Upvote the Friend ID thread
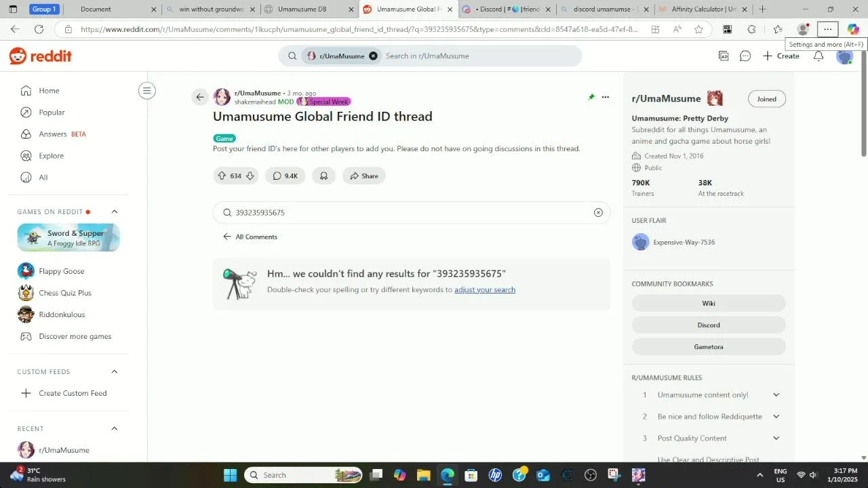The height and width of the screenshot is (488, 868). (222, 176)
